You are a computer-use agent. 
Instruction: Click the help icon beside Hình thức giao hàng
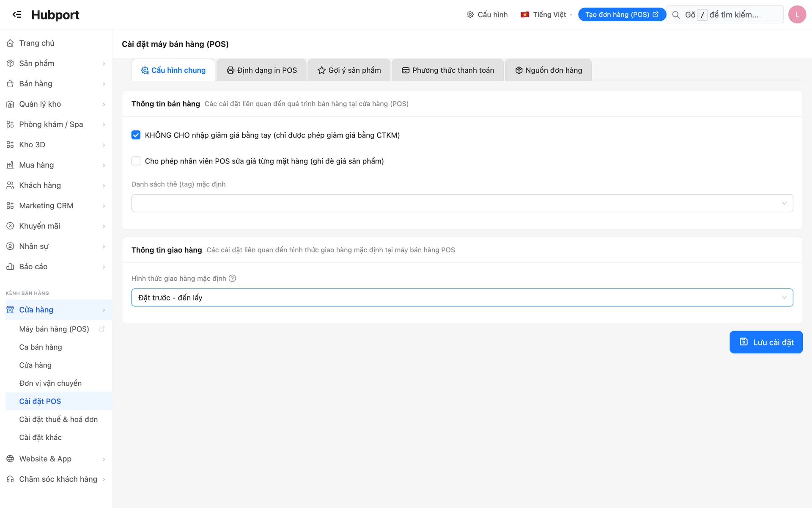[x=232, y=278]
